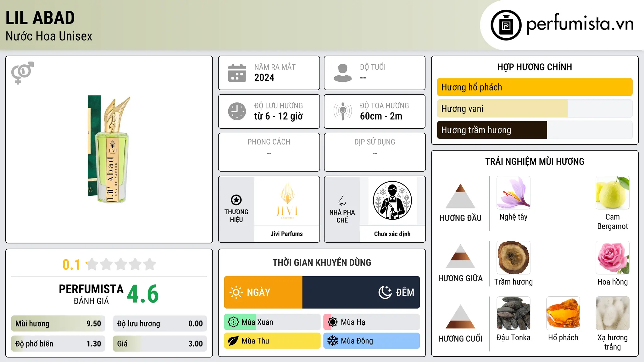Click the Mùa Xuân season bar
The height and width of the screenshot is (362, 644).
pos(272,322)
